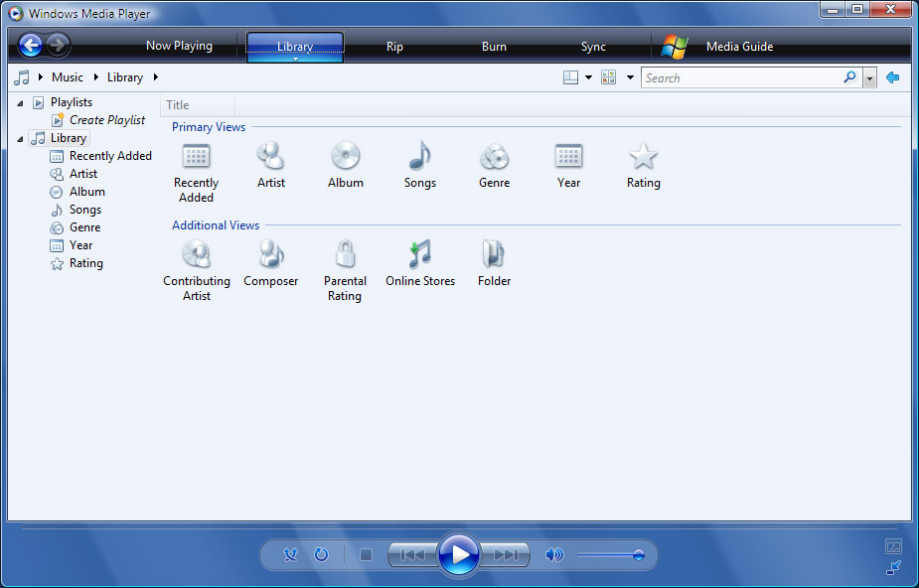919x588 pixels.
Task: Click the volume slider
Action: [610, 555]
